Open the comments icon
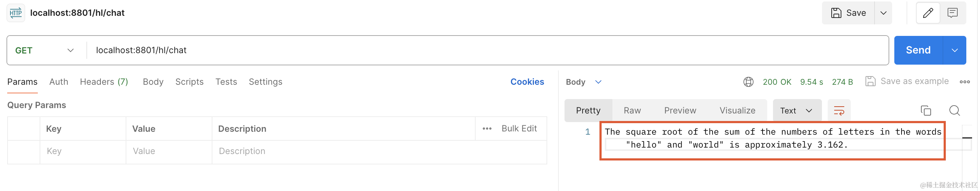The height and width of the screenshot is (191, 980). coord(952,13)
